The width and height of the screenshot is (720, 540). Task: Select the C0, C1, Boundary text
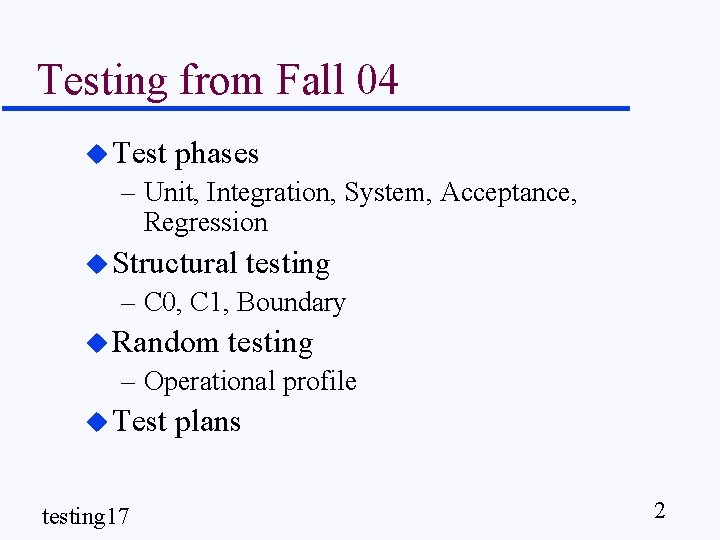pos(244,302)
